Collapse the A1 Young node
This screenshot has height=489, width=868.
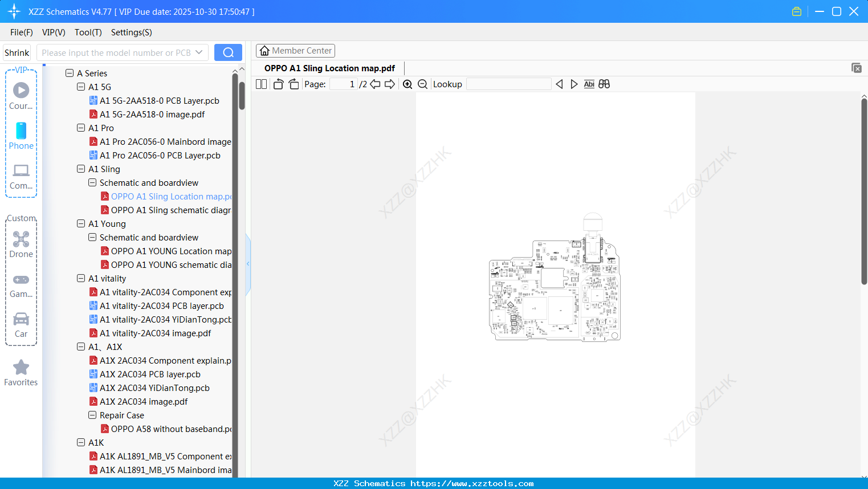pyautogui.click(x=81, y=224)
